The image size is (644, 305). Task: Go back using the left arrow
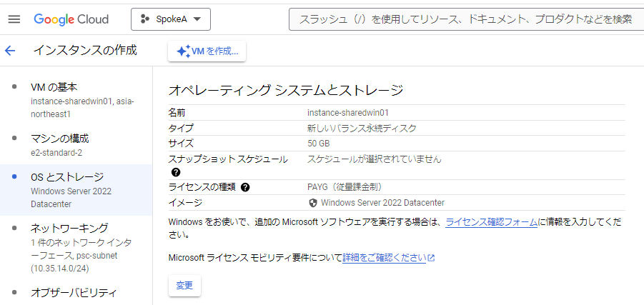pyautogui.click(x=10, y=51)
